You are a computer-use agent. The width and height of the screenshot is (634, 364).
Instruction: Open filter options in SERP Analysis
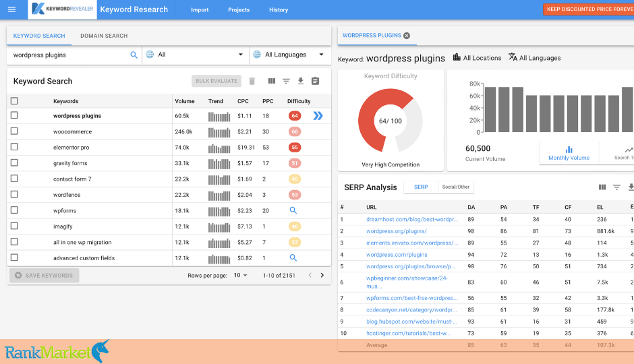616,187
